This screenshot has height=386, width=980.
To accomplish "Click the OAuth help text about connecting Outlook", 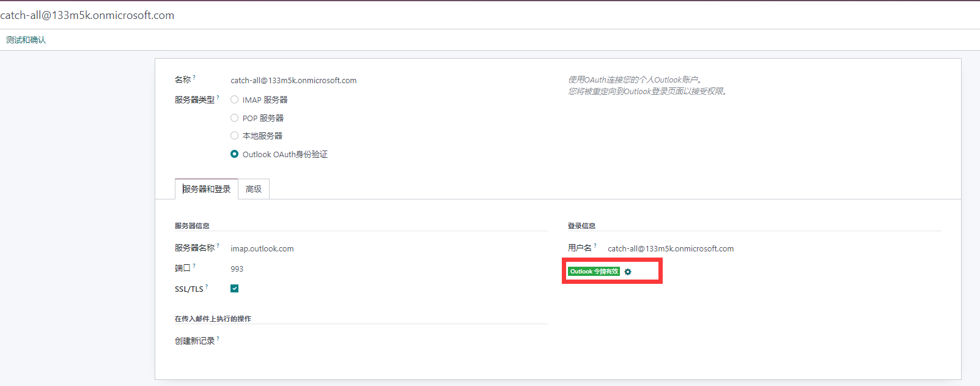I will (x=647, y=86).
